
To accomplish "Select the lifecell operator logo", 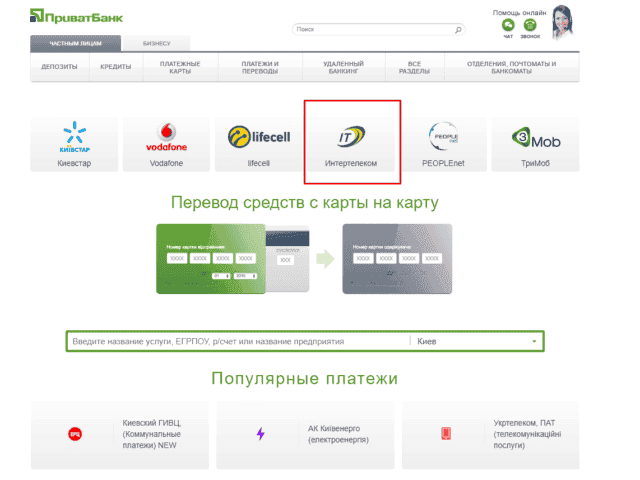I will click(x=259, y=137).
